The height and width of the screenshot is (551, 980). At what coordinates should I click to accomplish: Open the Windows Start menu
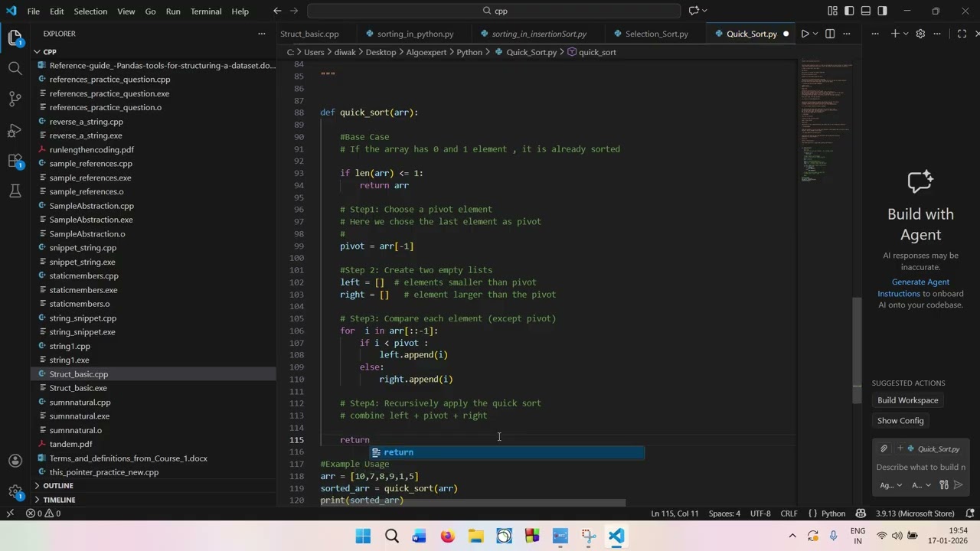pos(363,536)
